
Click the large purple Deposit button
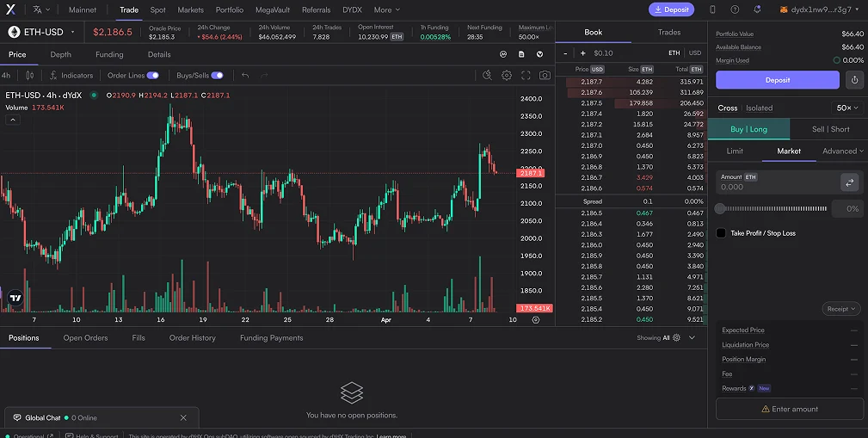point(777,80)
